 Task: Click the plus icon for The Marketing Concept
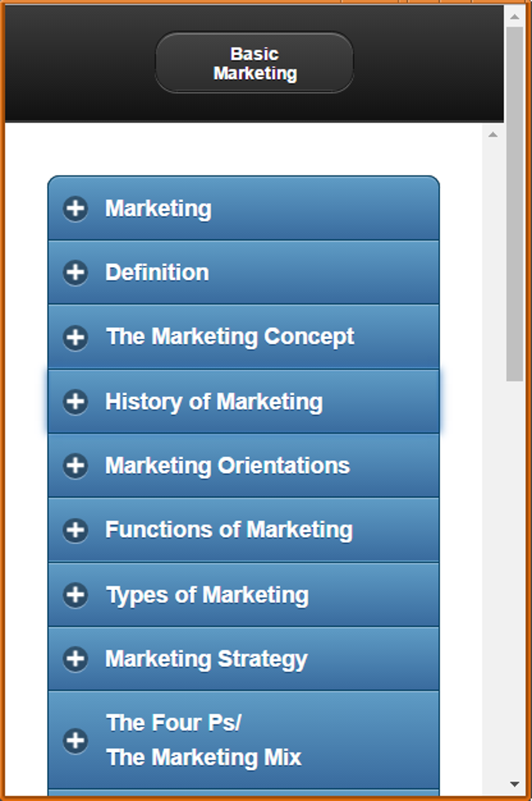tap(76, 337)
